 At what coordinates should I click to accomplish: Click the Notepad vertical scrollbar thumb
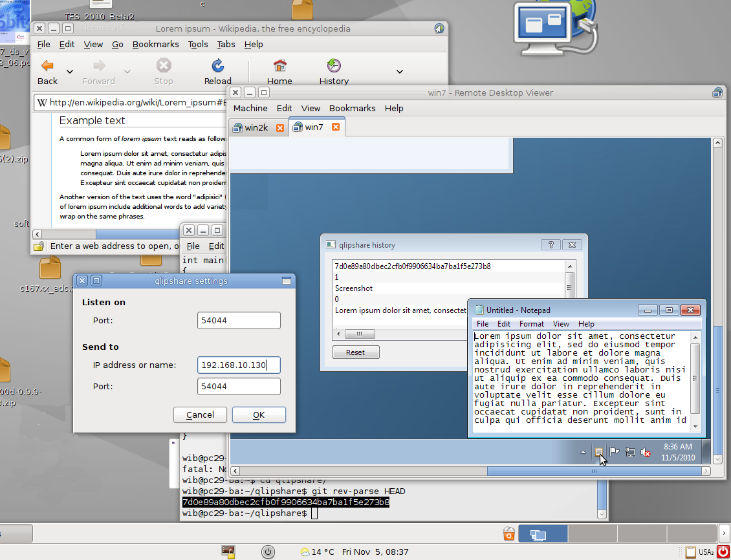[695, 379]
